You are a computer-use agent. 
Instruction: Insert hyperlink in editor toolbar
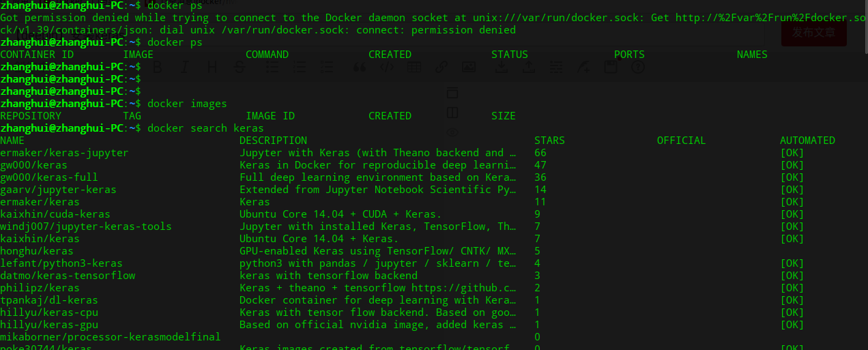(441, 67)
